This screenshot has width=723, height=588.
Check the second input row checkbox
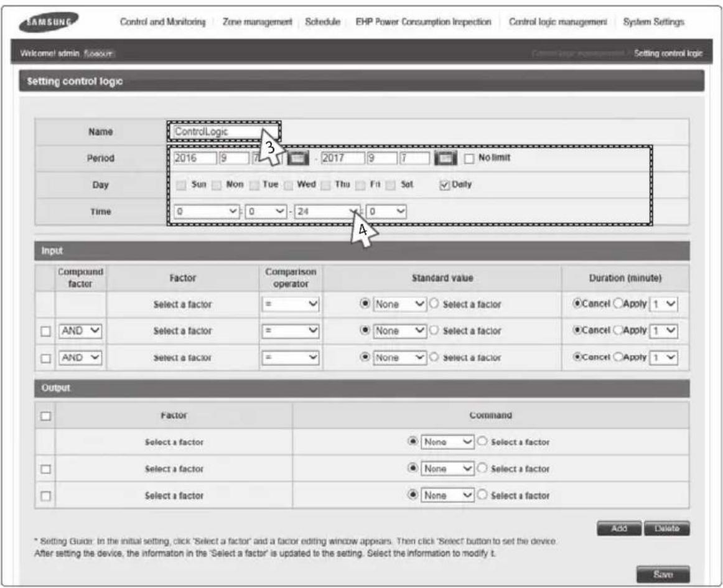(45, 332)
